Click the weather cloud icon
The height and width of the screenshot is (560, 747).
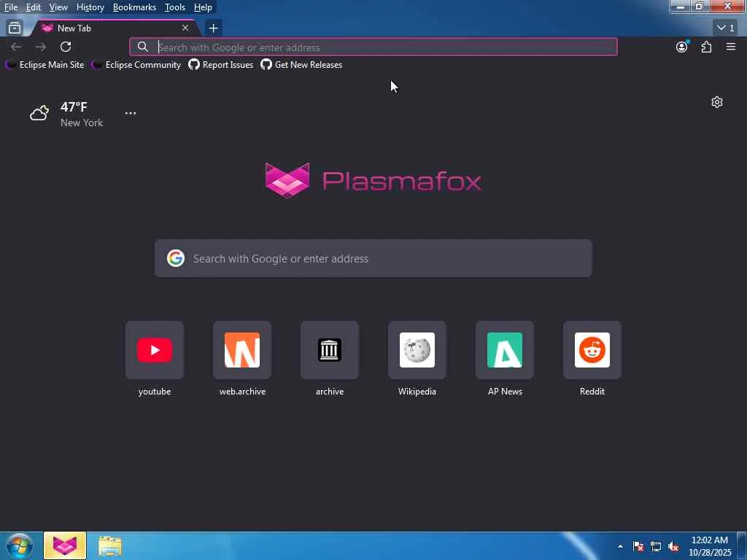coord(39,113)
